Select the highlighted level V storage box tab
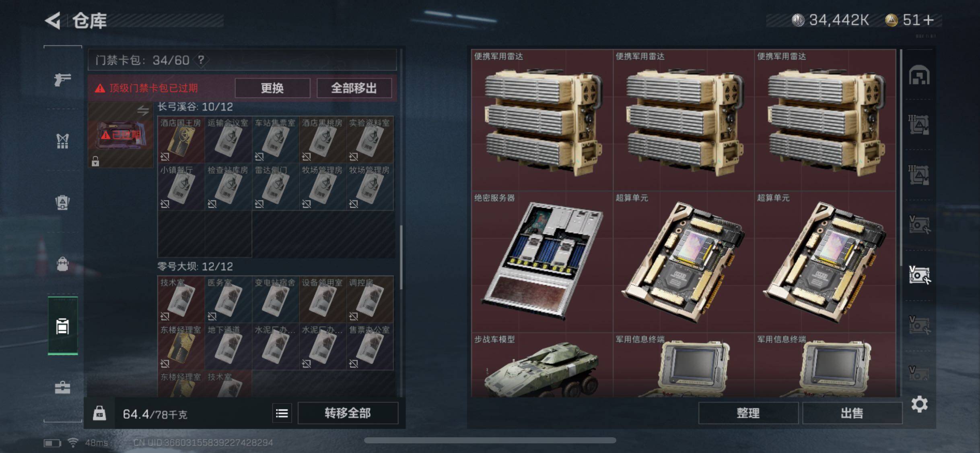This screenshot has width=980, height=453. [919, 275]
